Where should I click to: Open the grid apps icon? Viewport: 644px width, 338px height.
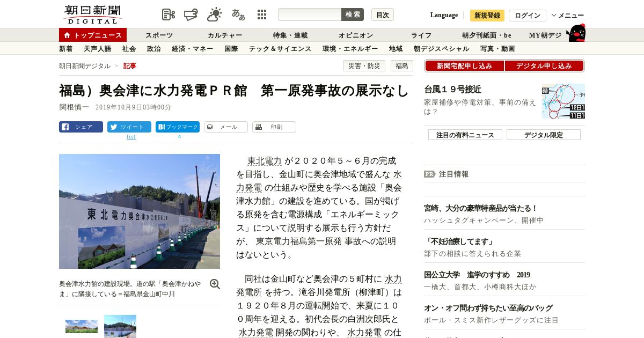point(262,14)
